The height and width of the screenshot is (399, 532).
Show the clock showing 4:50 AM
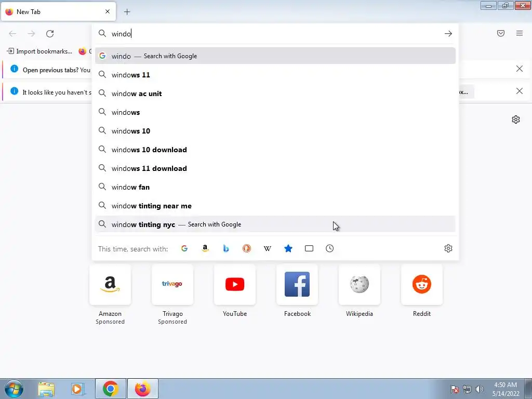coord(506,389)
